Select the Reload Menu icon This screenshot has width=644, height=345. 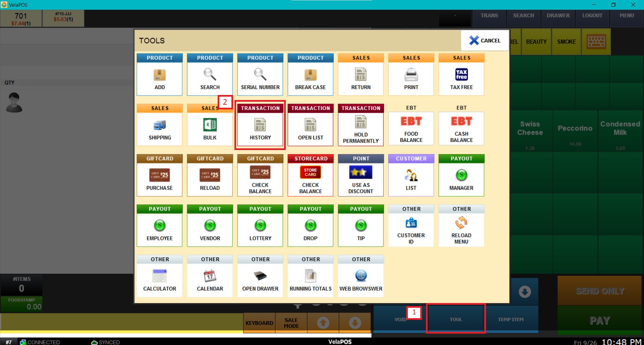[x=461, y=223]
